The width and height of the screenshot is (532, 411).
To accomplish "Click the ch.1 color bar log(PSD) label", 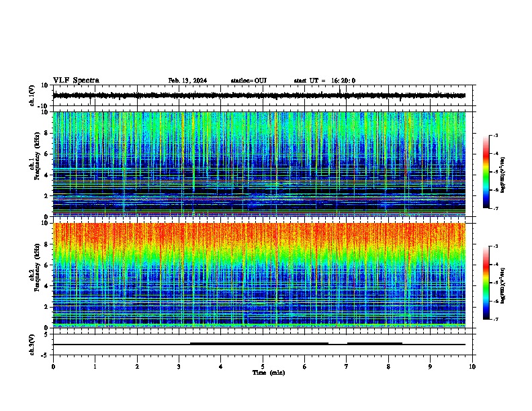I will click(x=503, y=175).
